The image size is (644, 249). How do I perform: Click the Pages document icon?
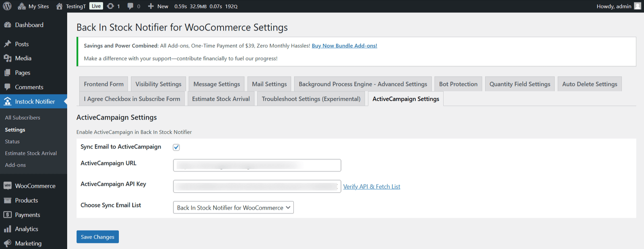click(8, 73)
